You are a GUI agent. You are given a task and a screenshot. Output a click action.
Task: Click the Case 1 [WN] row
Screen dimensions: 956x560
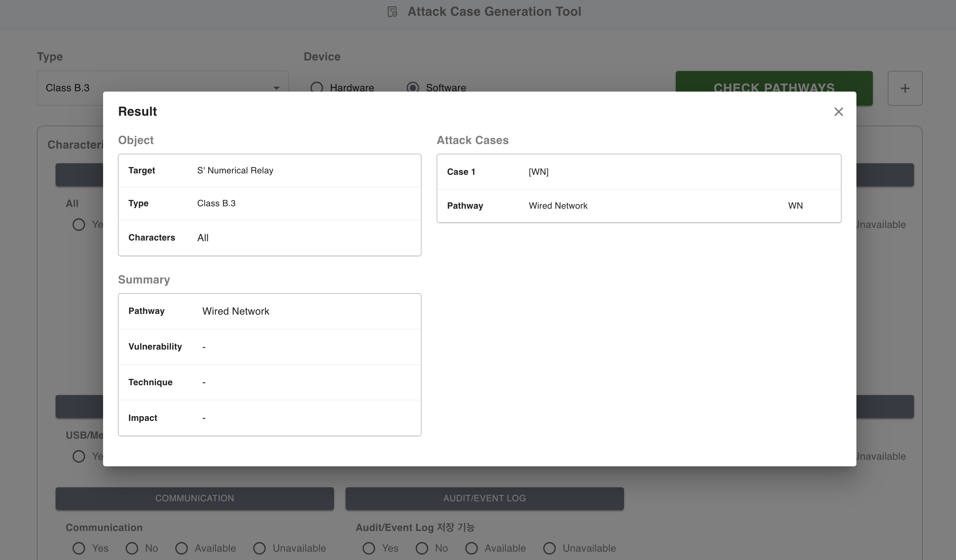(638, 172)
